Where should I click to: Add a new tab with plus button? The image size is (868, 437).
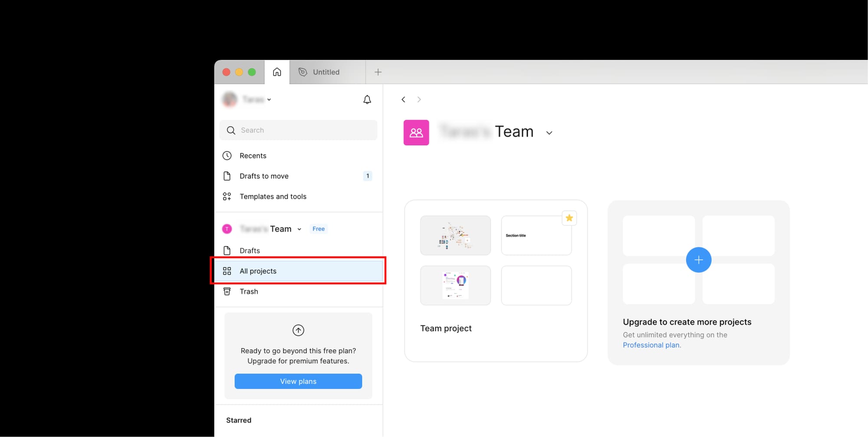tap(378, 72)
